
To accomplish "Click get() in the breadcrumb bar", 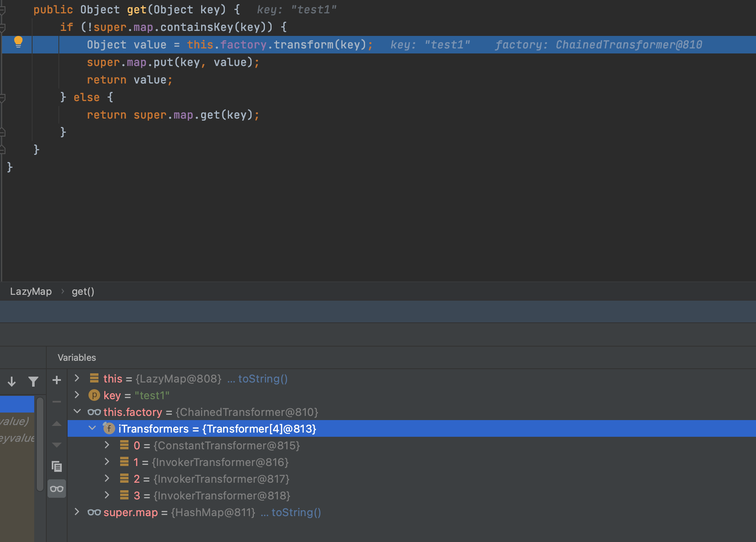I will [83, 291].
